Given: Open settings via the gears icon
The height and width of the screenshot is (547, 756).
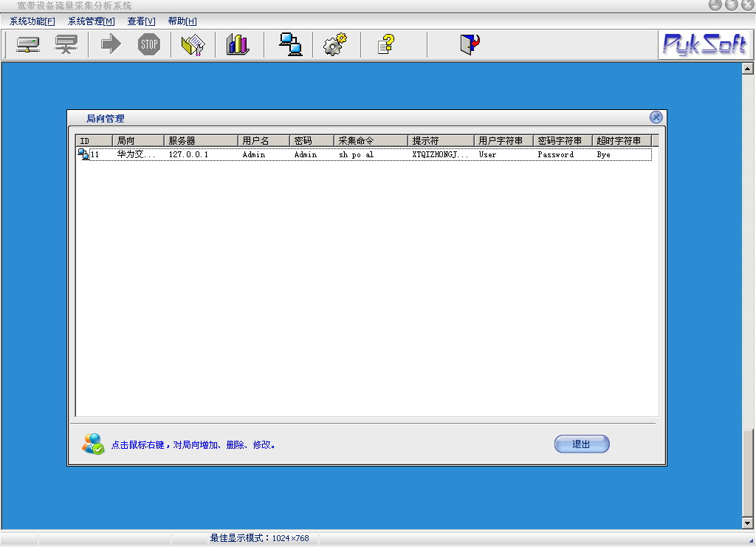Looking at the screenshot, I should click(335, 45).
